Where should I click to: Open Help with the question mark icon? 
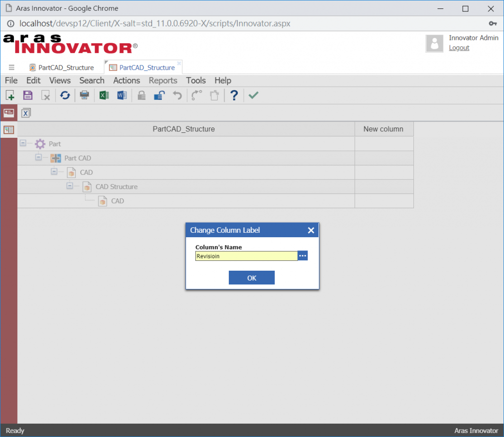click(x=234, y=95)
